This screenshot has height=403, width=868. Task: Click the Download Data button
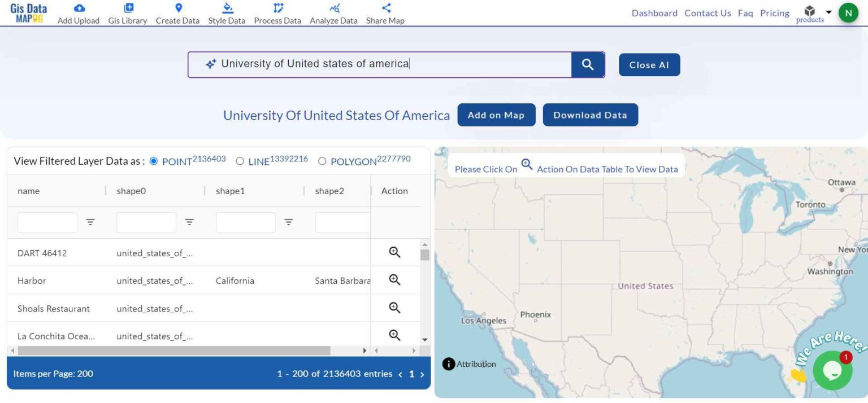(590, 115)
